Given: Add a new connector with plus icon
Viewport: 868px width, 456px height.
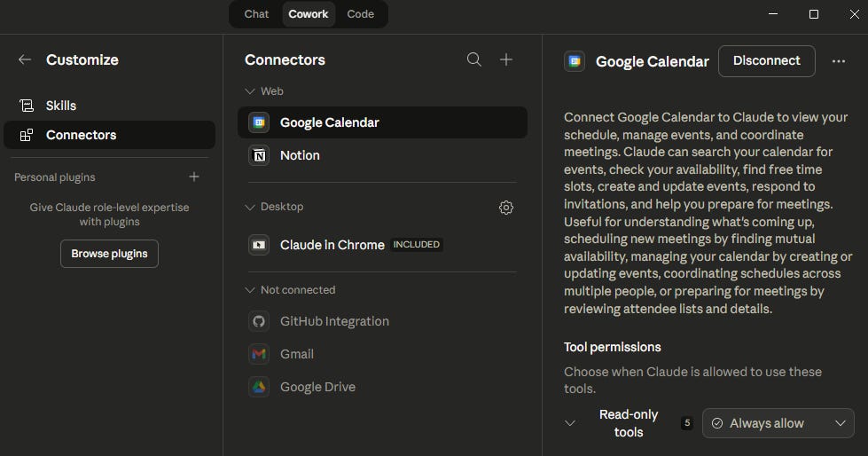Looking at the screenshot, I should (x=506, y=59).
